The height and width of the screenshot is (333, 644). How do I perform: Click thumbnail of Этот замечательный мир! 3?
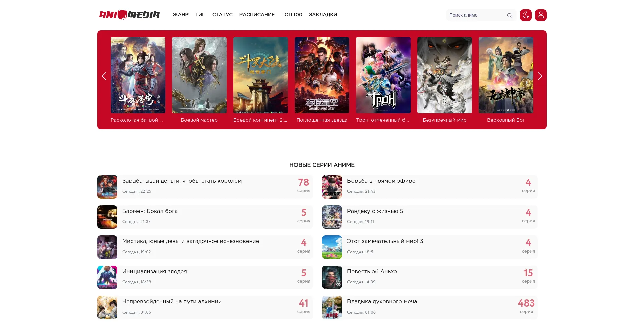pos(332,247)
